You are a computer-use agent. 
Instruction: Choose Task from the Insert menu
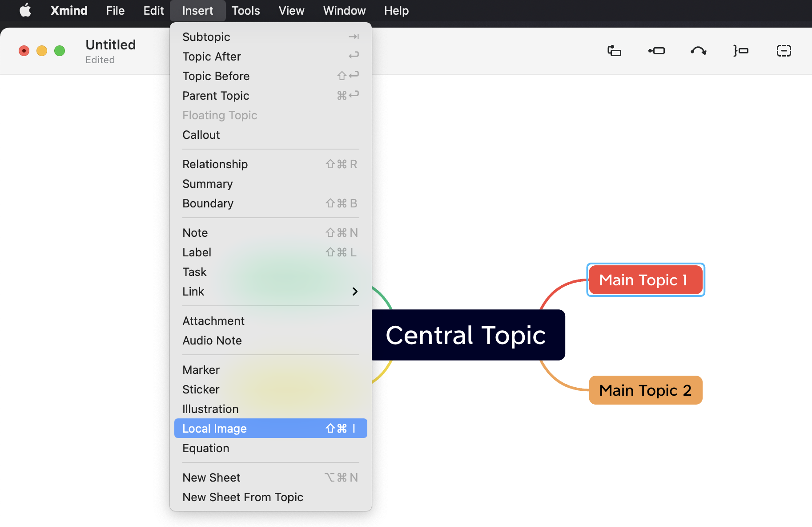coord(270,272)
